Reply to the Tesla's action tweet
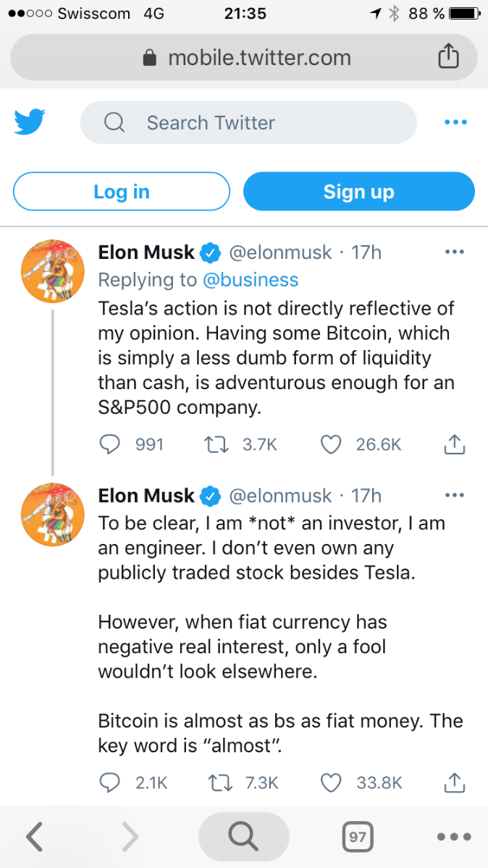 [x=109, y=444]
